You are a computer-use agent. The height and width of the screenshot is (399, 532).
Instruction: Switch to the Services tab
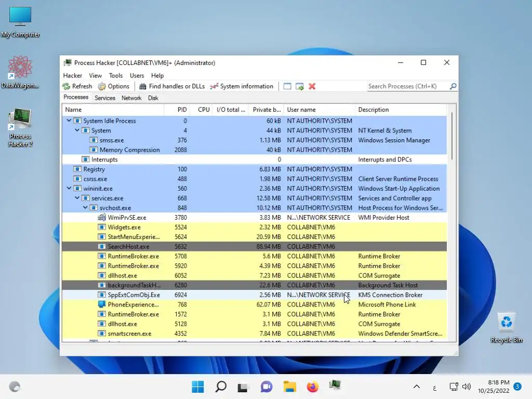(x=105, y=98)
